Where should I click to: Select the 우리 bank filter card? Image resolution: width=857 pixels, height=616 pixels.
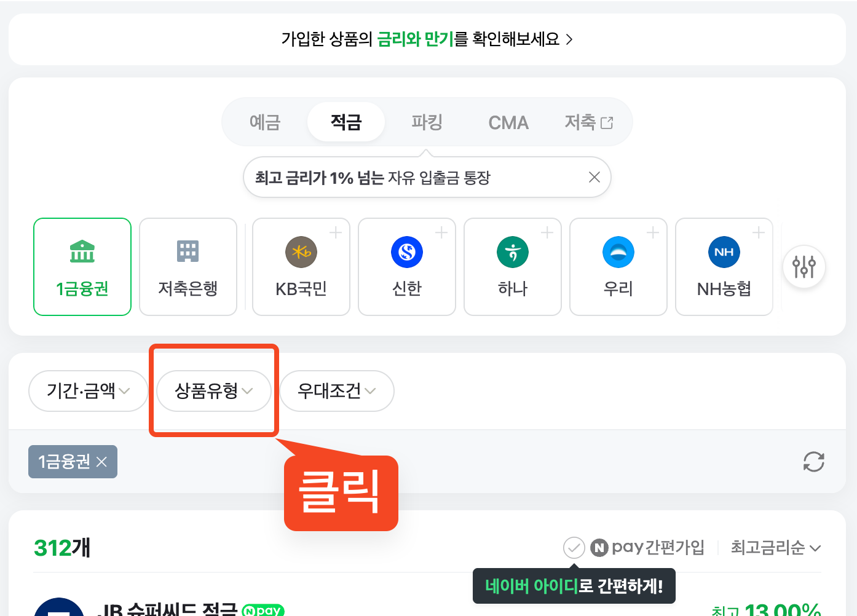click(x=618, y=267)
